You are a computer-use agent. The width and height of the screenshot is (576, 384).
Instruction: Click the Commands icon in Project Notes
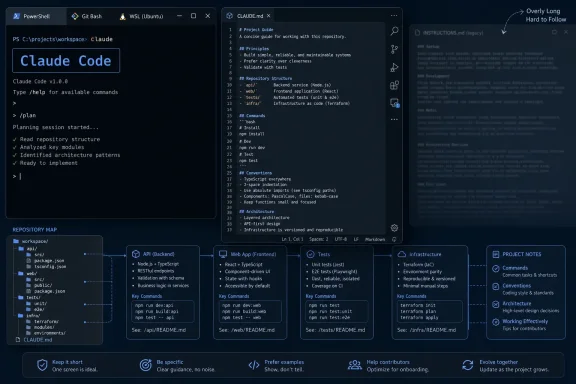[496, 269]
